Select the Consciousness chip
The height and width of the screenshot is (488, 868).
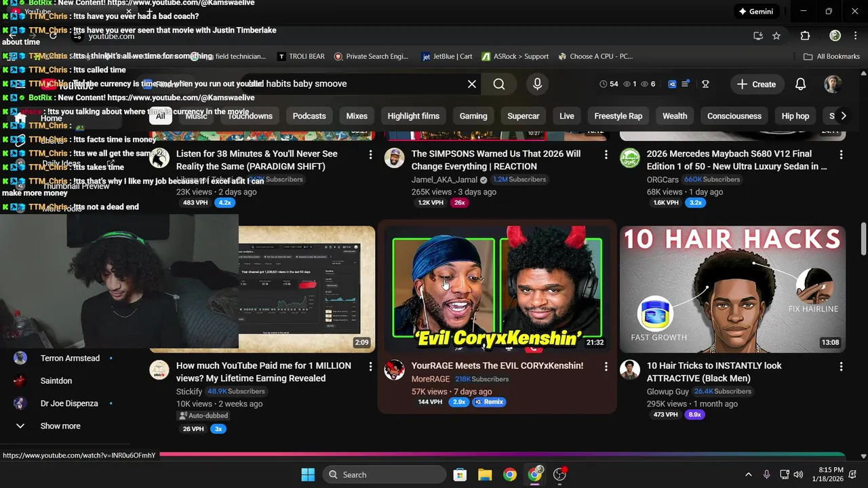(x=734, y=116)
